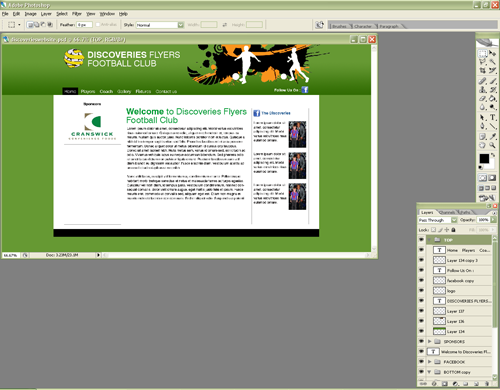Image resolution: width=500 pixels, height=390 pixels.
Task: Select the Horizontal Type tool
Action: tap(492, 117)
